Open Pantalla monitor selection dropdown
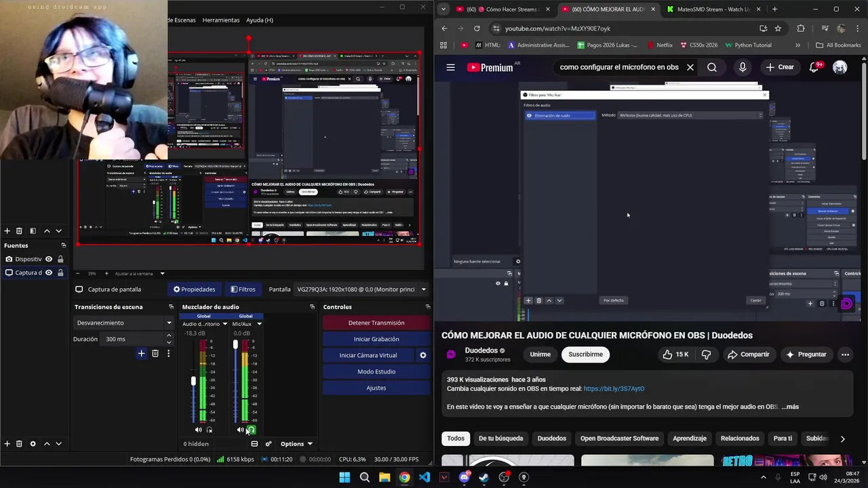868x488 pixels. pos(362,289)
